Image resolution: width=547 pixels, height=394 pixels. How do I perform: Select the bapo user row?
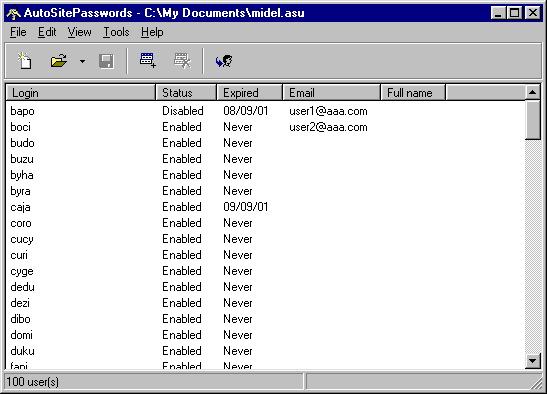265,111
